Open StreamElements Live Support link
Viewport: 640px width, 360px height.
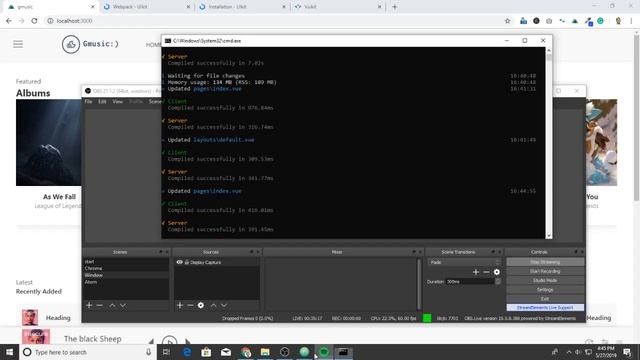(545, 307)
